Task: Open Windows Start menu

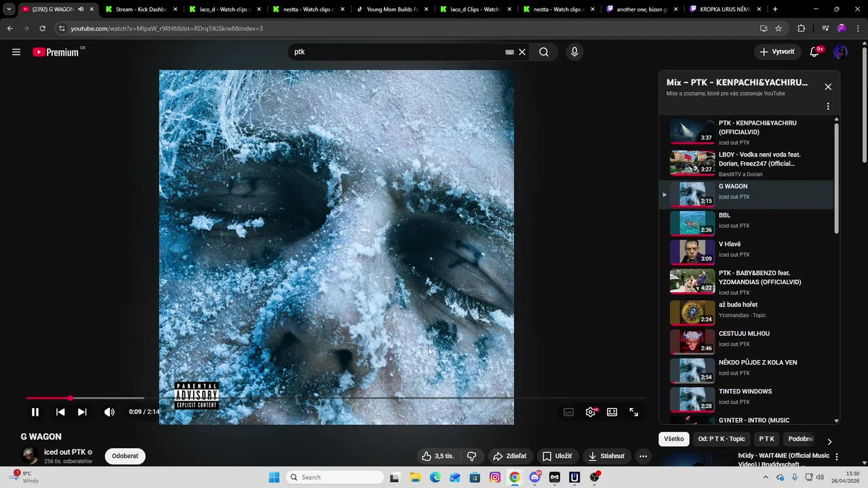Action: [274, 477]
